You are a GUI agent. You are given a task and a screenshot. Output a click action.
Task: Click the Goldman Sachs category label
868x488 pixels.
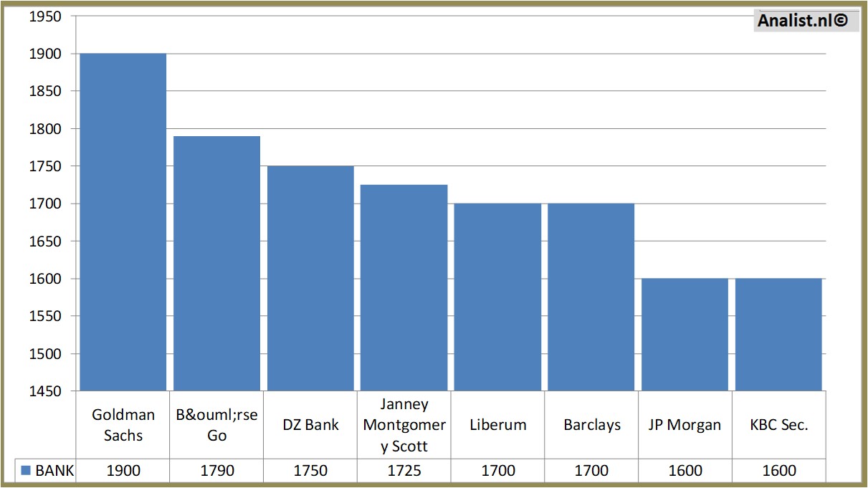pos(123,424)
